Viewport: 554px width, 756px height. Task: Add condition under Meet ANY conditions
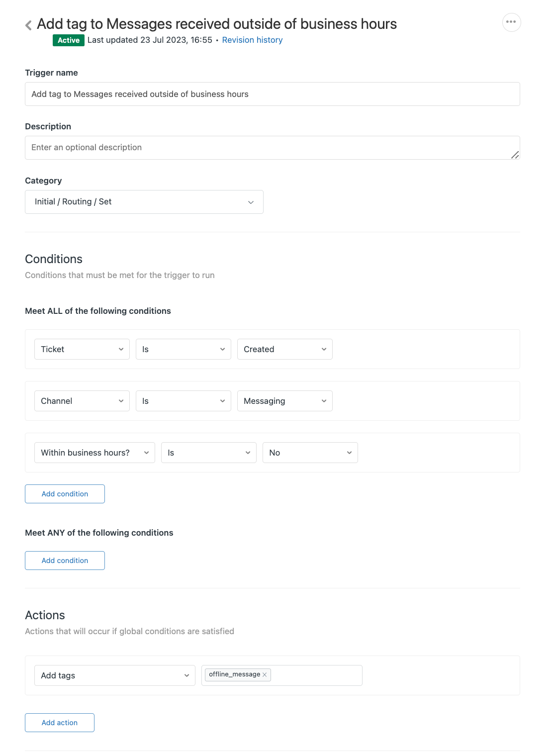pyautogui.click(x=65, y=561)
